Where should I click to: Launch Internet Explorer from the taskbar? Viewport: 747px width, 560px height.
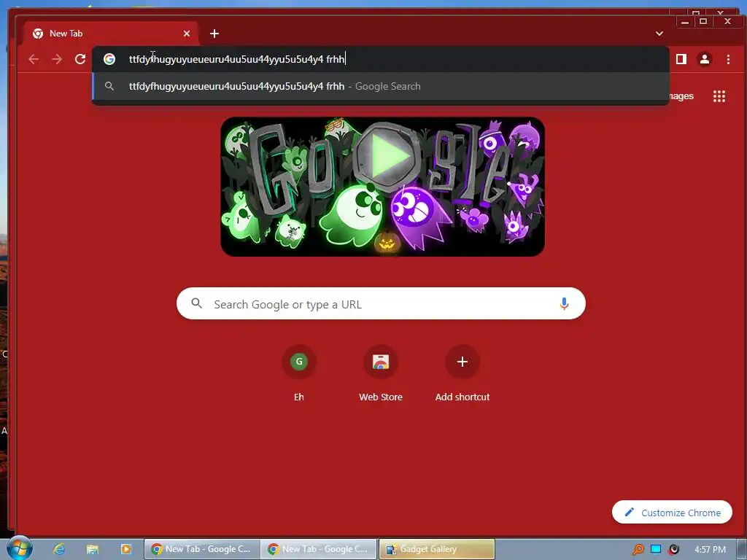click(x=59, y=549)
